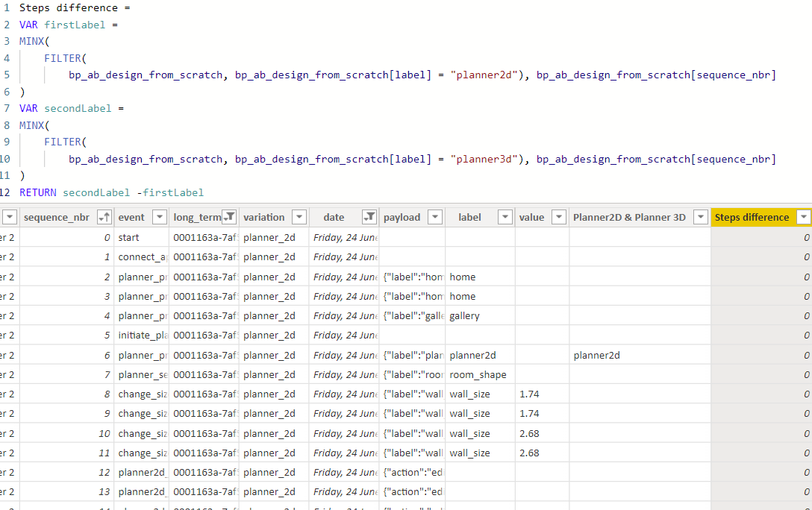Click '{"action":"ed' payload in sequence row 12

click(x=412, y=472)
